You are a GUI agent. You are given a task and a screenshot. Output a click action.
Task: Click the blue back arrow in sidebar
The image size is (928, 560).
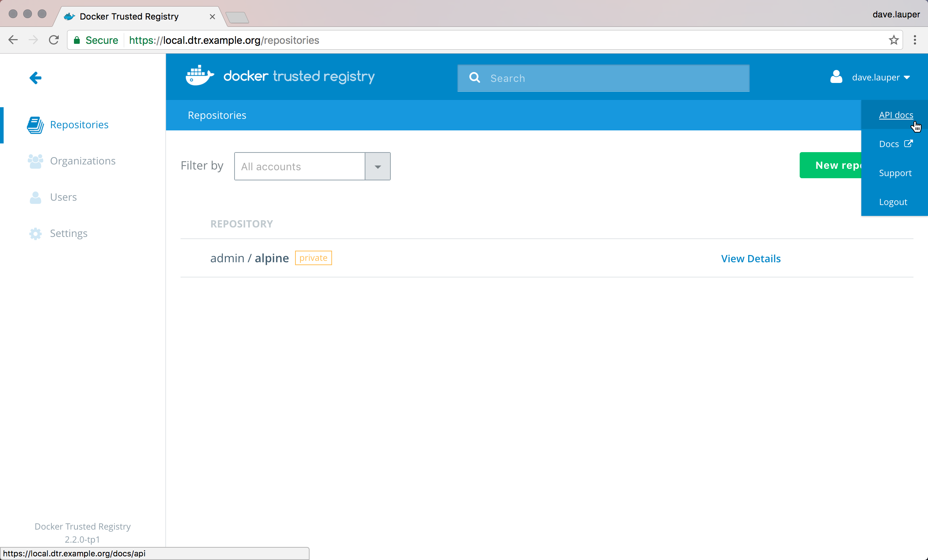click(x=36, y=78)
